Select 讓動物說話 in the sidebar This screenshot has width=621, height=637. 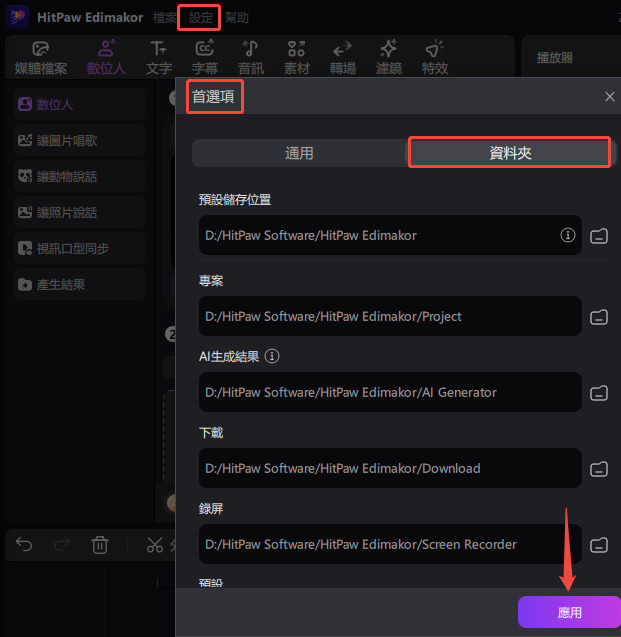tap(79, 176)
